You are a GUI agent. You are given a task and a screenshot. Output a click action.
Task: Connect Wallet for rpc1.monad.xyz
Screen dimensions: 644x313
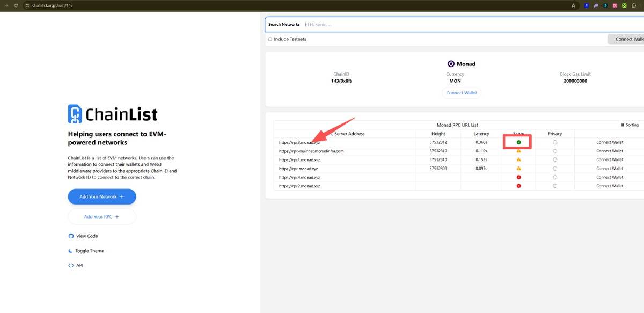click(610, 159)
